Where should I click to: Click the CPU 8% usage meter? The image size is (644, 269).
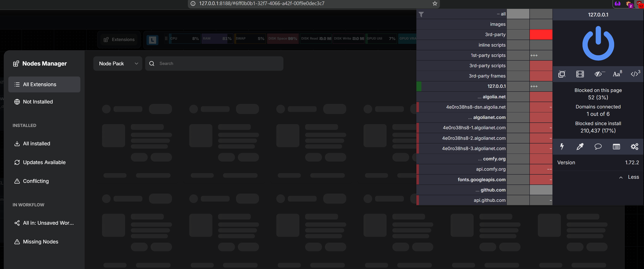(185, 39)
